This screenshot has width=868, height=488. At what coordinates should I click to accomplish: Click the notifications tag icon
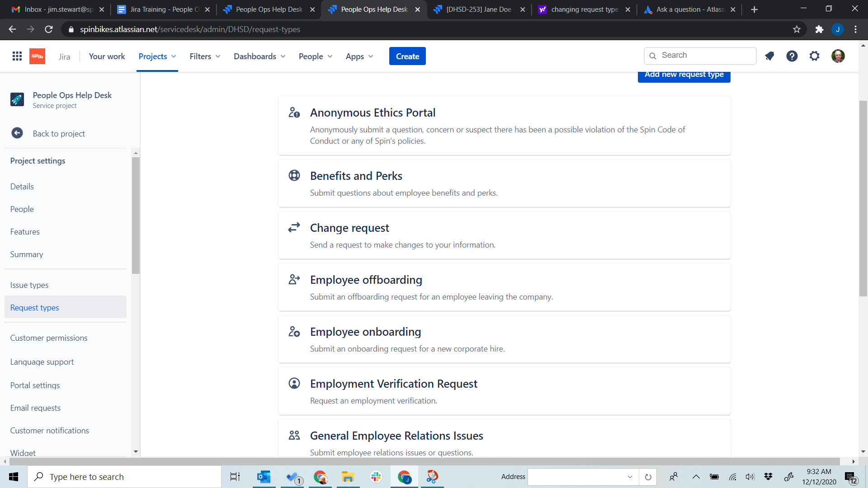coord(770,56)
